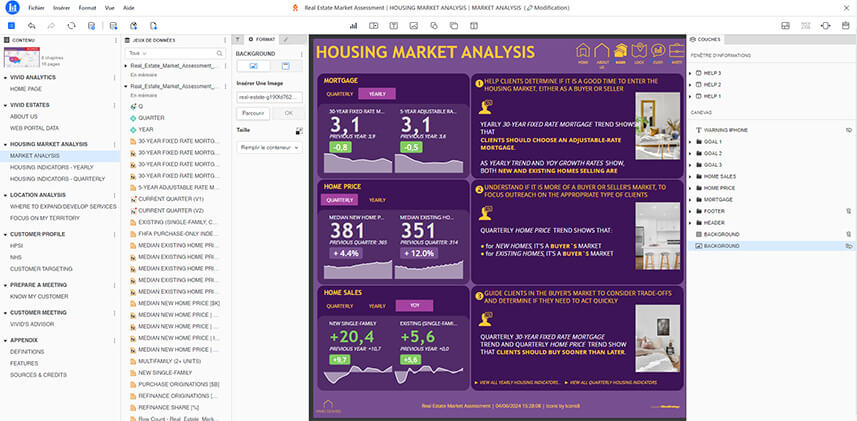Click the insert chart icon in toolbar

pos(353,25)
